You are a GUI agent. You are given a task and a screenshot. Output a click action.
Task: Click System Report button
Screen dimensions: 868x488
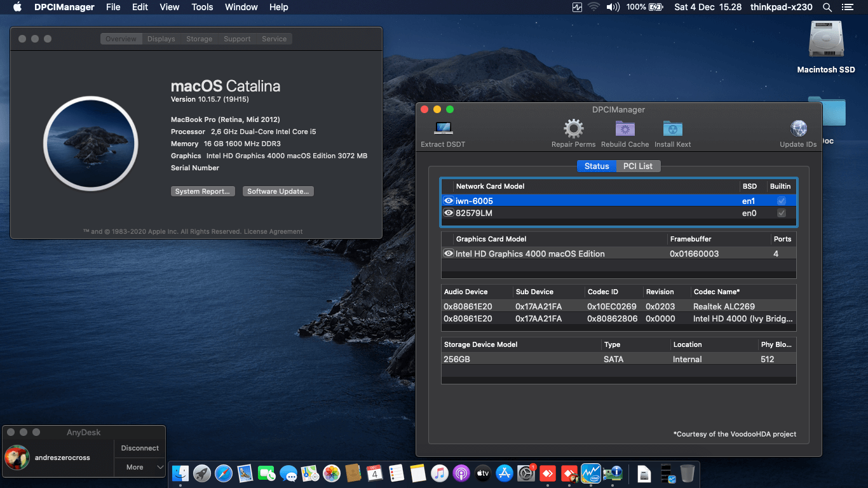tap(203, 191)
